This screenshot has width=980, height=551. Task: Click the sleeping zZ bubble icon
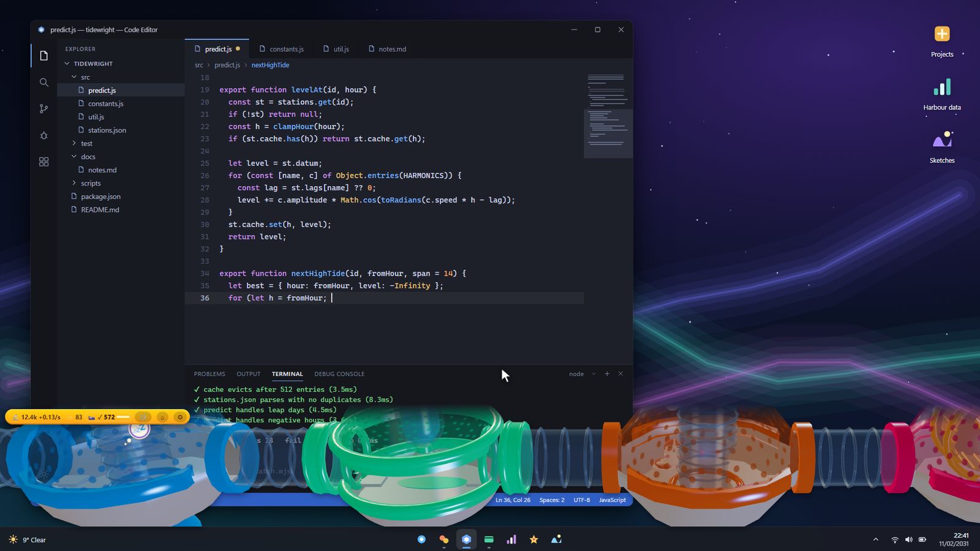click(140, 429)
